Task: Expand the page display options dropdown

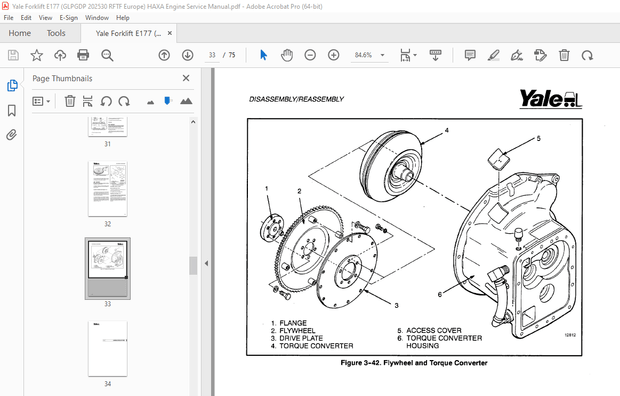Action: [415, 55]
